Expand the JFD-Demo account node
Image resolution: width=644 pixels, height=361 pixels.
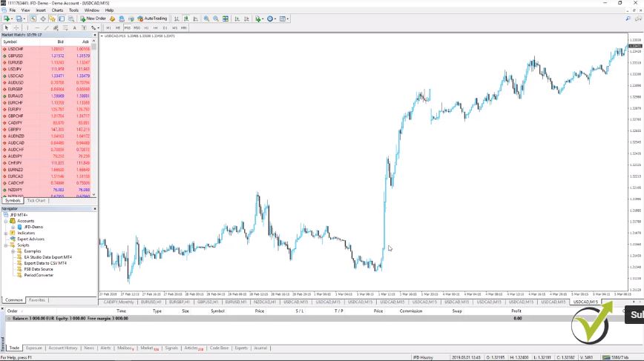click(13, 227)
